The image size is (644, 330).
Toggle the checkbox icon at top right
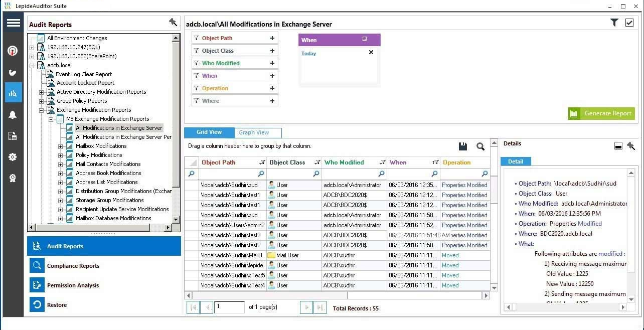click(x=629, y=23)
